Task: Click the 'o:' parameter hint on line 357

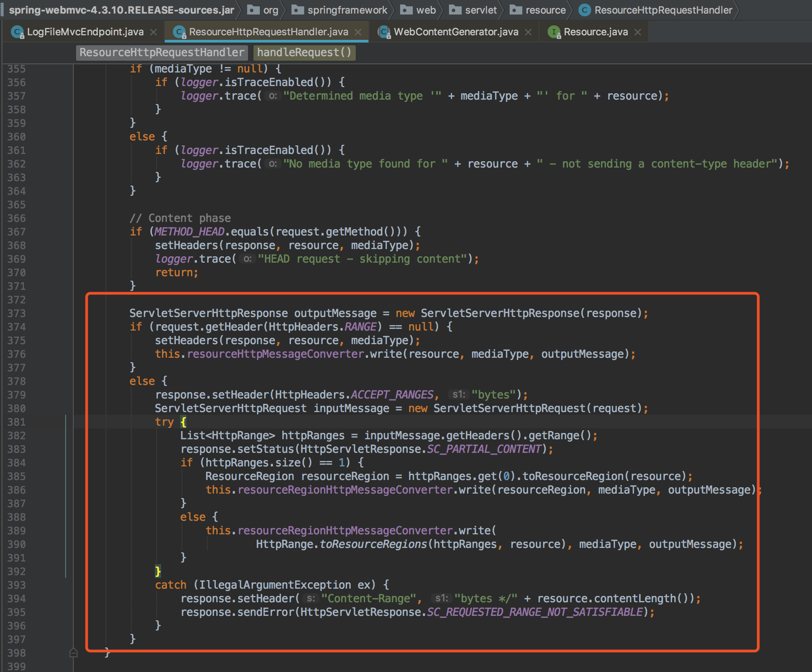Action: click(x=273, y=96)
